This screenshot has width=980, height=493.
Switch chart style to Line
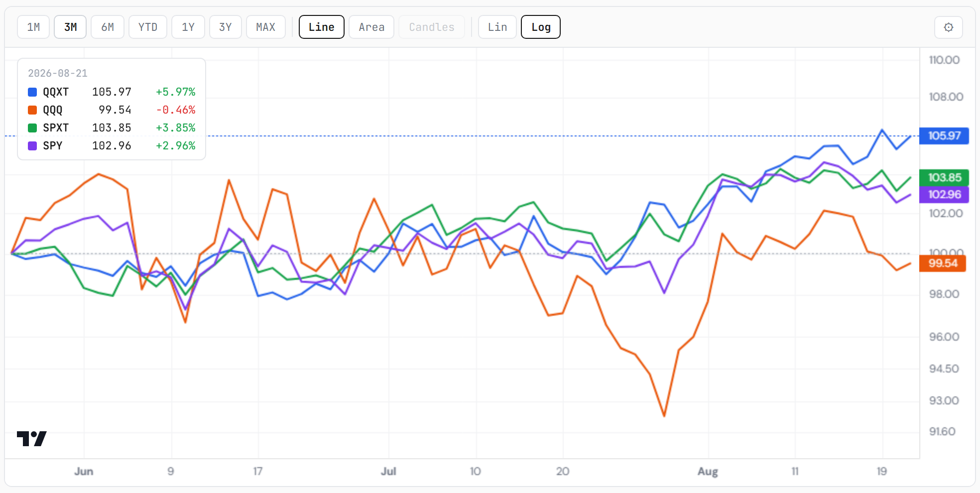pyautogui.click(x=322, y=27)
